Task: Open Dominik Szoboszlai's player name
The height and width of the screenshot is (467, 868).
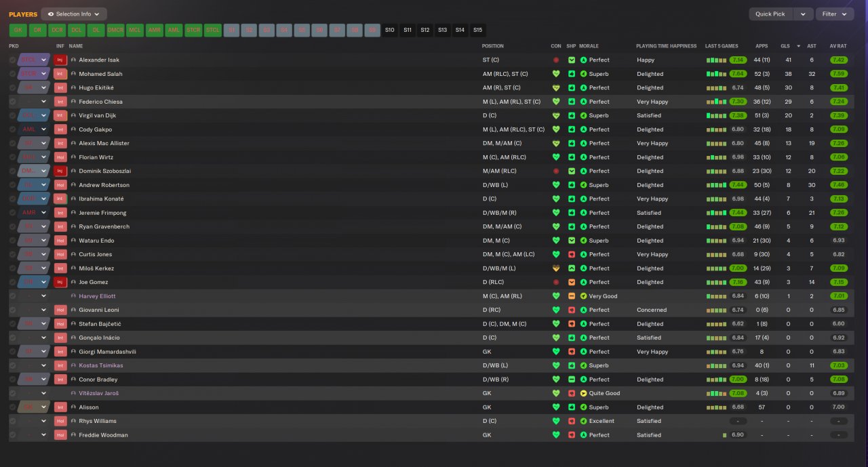Action: click(104, 171)
